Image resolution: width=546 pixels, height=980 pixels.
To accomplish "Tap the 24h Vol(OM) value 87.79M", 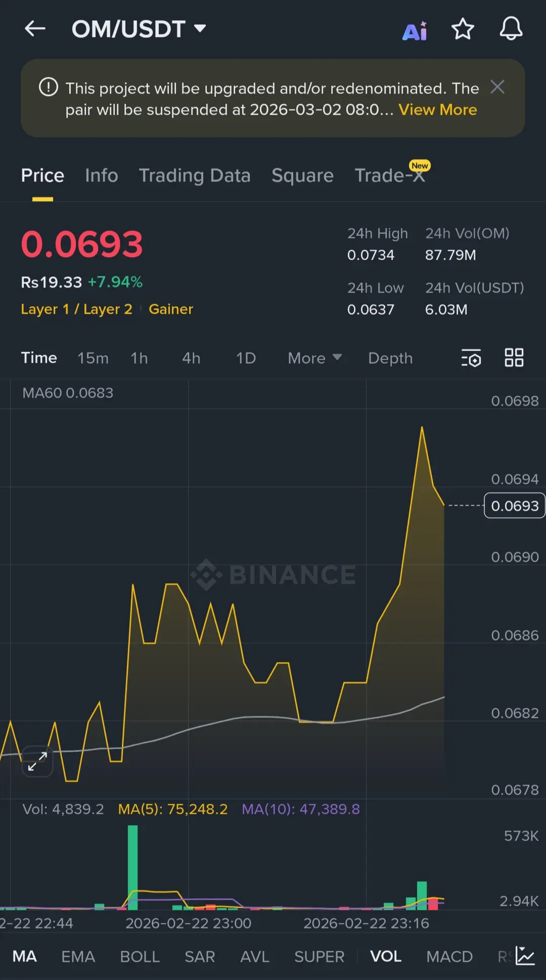I will 450,255.
